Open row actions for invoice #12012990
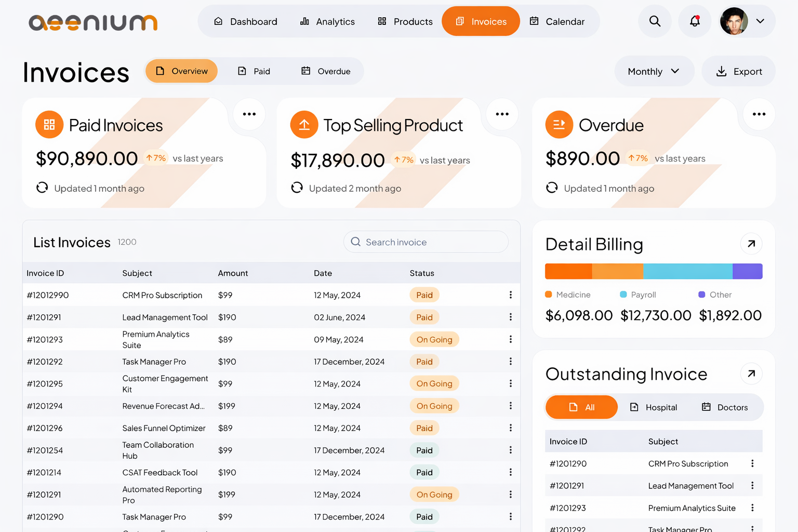 tap(511, 295)
